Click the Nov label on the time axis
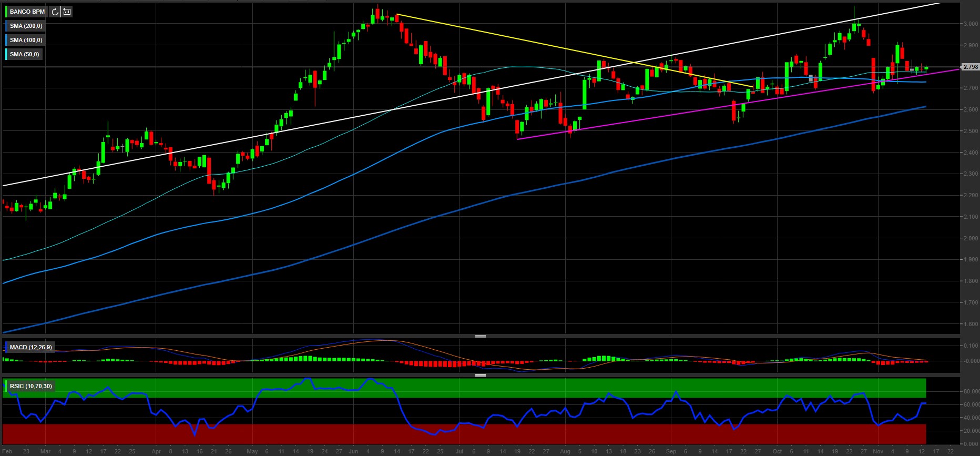Image resolution: width=980 pixels, height=456 pixels. 878,451
